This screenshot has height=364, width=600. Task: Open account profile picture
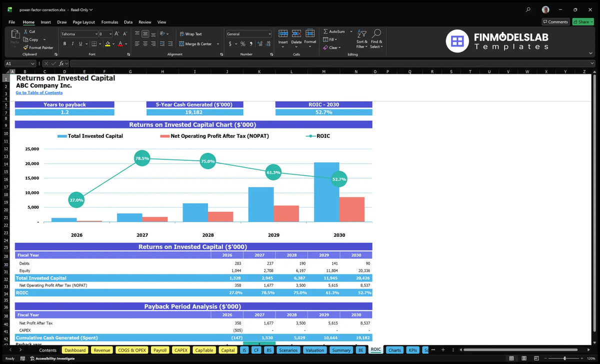click(x=545, y=9)
